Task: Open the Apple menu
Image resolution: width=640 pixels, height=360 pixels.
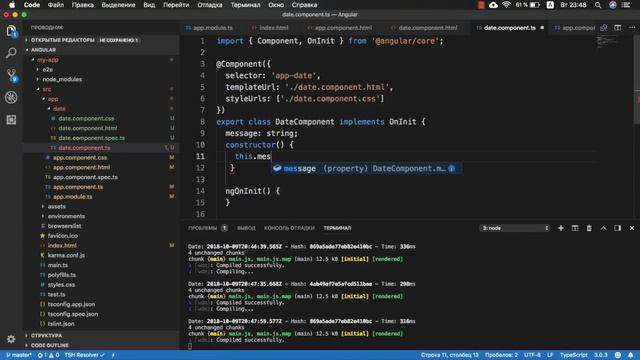Action: pyautogui.click(x=12, y=5)
